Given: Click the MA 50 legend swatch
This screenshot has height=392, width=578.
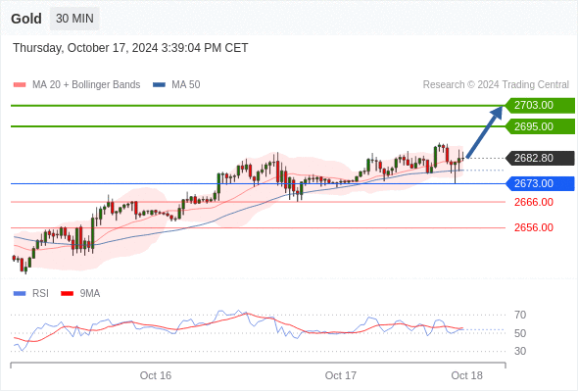Looking at the screenshot, I should tap(159, 85).
